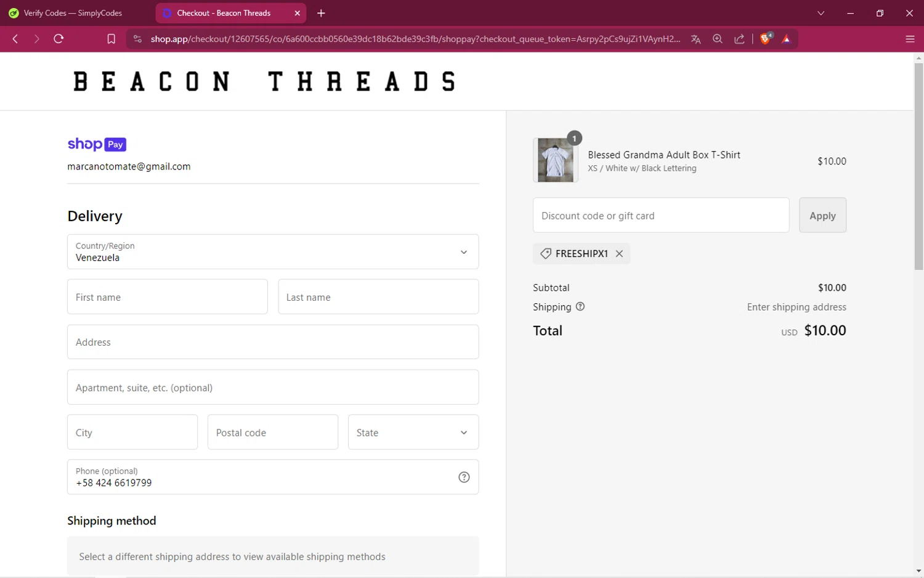
Task: Select the marcanotomate@gmail.com email text
Action: pyautogui.click(x=129, y=166)
